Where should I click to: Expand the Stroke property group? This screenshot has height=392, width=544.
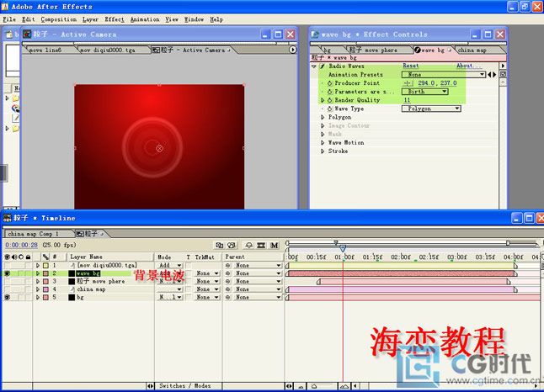(323, 151)
